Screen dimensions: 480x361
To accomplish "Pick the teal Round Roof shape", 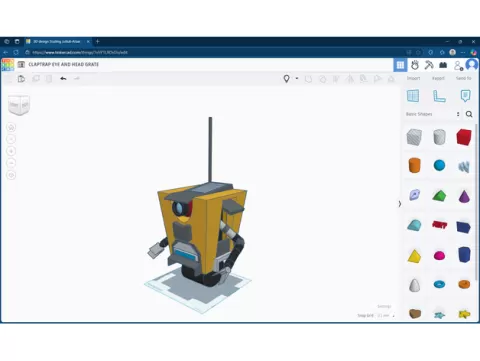I will [414, 225].
